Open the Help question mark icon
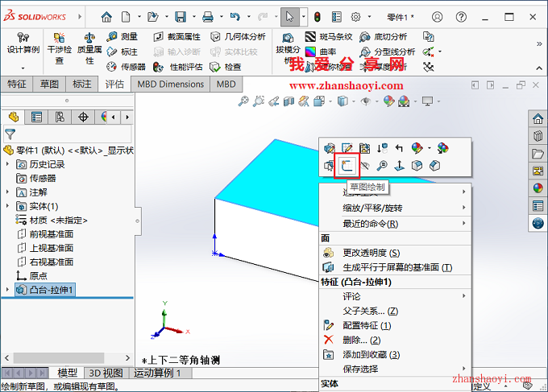The image size is (548, 392). pyautogui.click(x=461, y=16)
